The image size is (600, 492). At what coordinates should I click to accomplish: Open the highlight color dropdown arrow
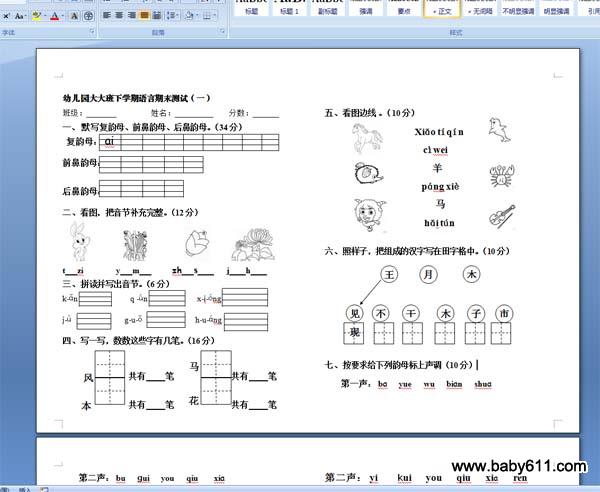point(45,16)
